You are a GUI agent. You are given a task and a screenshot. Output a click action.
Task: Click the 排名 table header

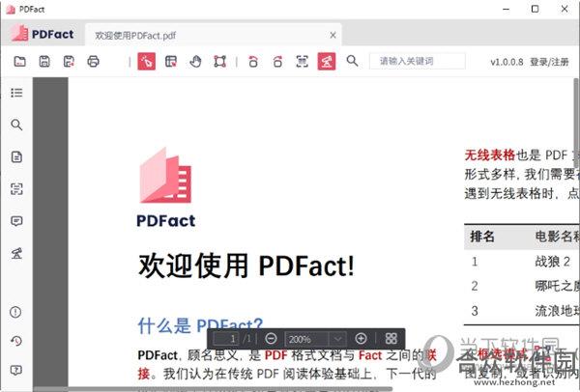[482, 237]
